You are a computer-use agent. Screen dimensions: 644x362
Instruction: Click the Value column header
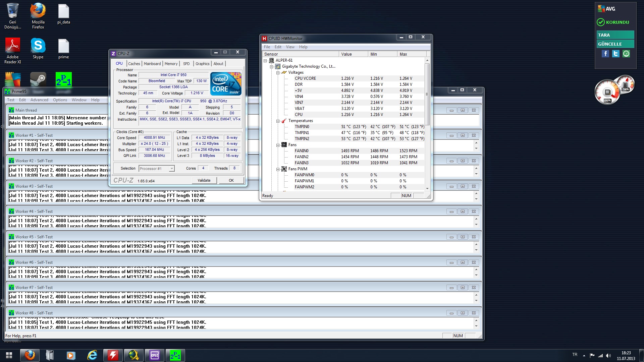[354, 54]
